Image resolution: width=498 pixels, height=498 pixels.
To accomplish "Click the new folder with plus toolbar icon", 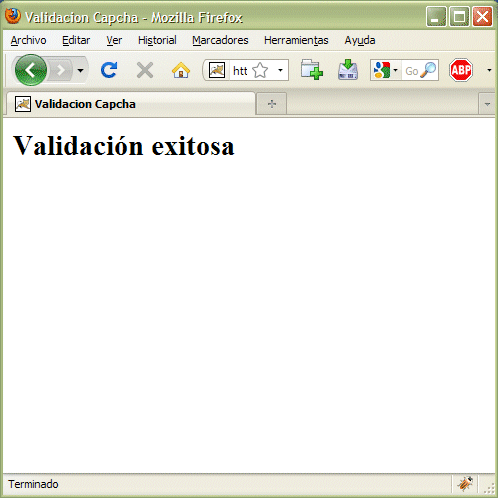I will pyautogui.click(x=312, y=69).
